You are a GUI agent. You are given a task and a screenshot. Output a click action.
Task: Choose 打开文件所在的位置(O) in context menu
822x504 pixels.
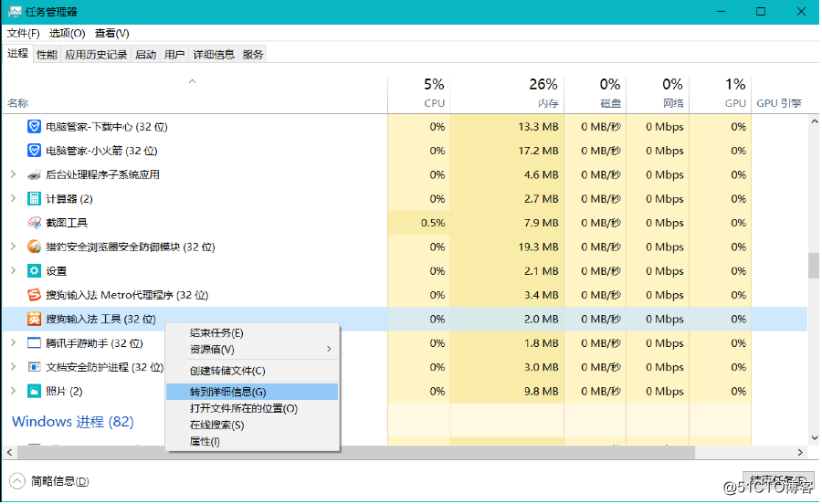(x=252, y=409)
